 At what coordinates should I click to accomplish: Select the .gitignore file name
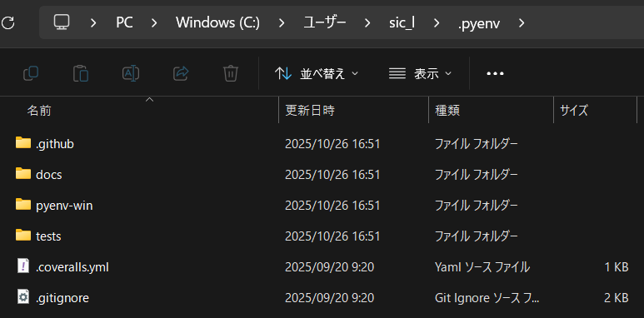pyautogui.click(x=62, y=298)
